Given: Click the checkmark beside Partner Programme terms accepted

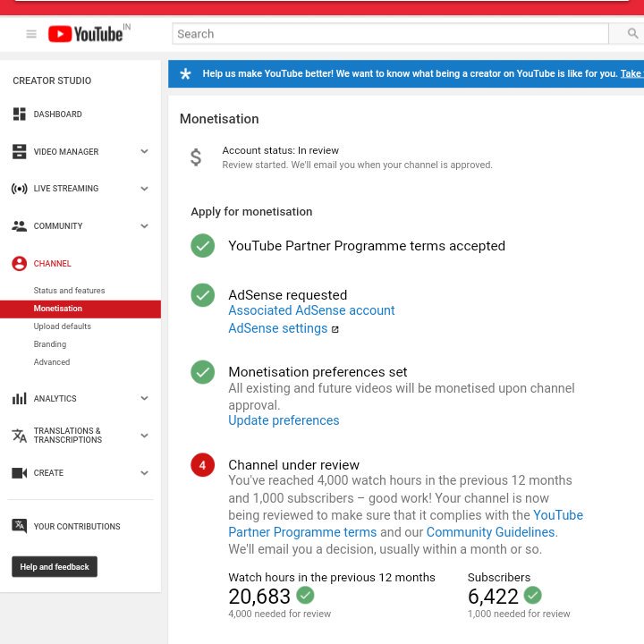Looking at the screenshot, I should pyautogui.click(x=202, y=246).
